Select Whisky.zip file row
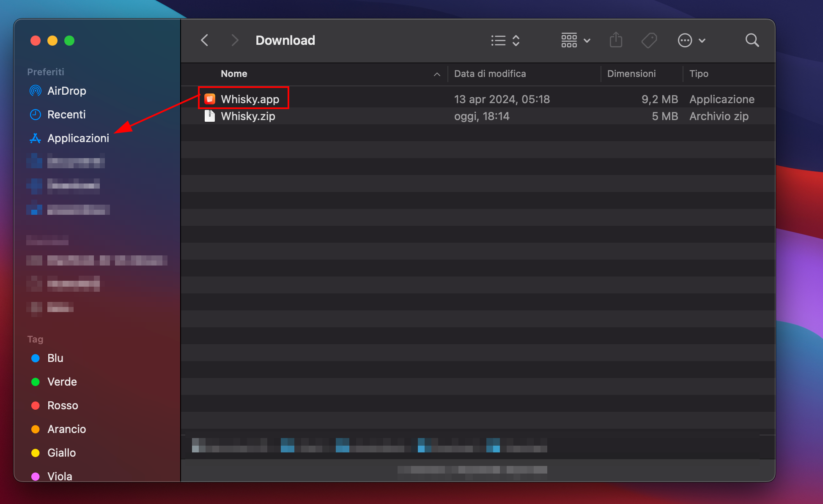Screen dimensions: 823x504 pos(478,116)
